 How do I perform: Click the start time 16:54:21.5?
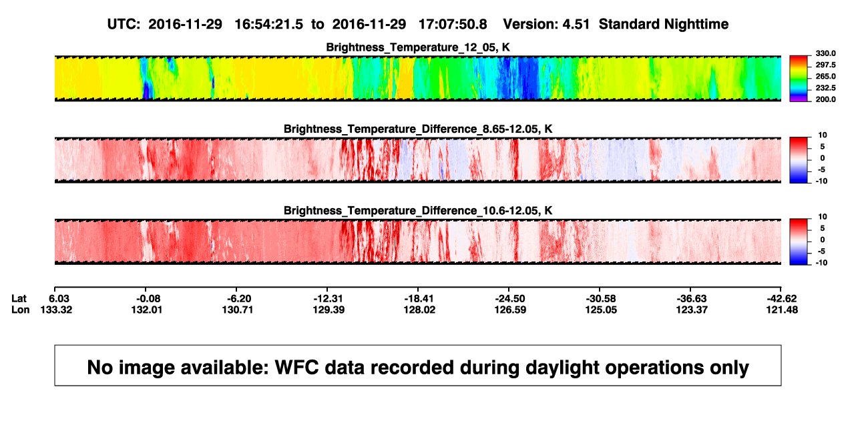(x=269, y=25)
